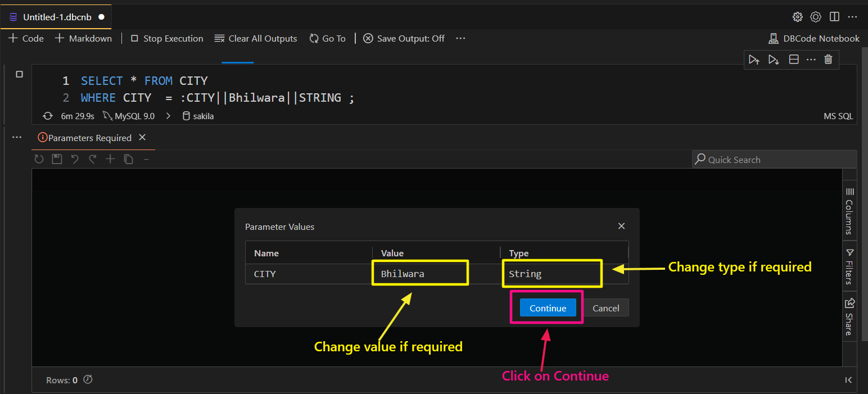Click the Type column header

click(564, 253)
